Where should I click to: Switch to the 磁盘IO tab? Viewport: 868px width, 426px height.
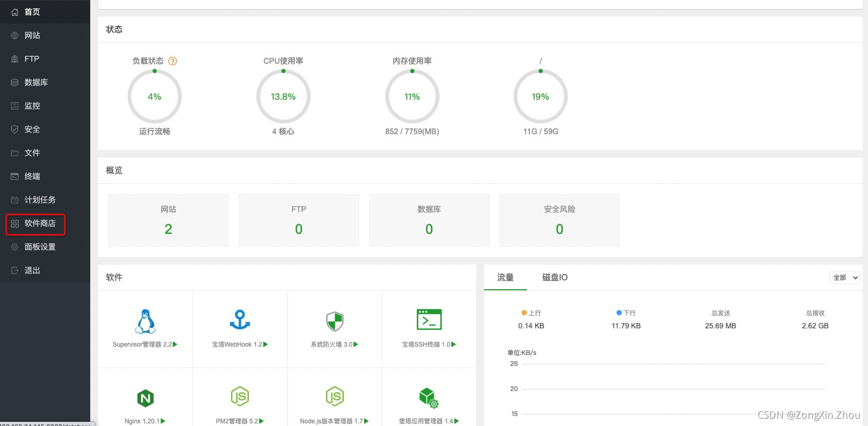[x=554, y=277]
